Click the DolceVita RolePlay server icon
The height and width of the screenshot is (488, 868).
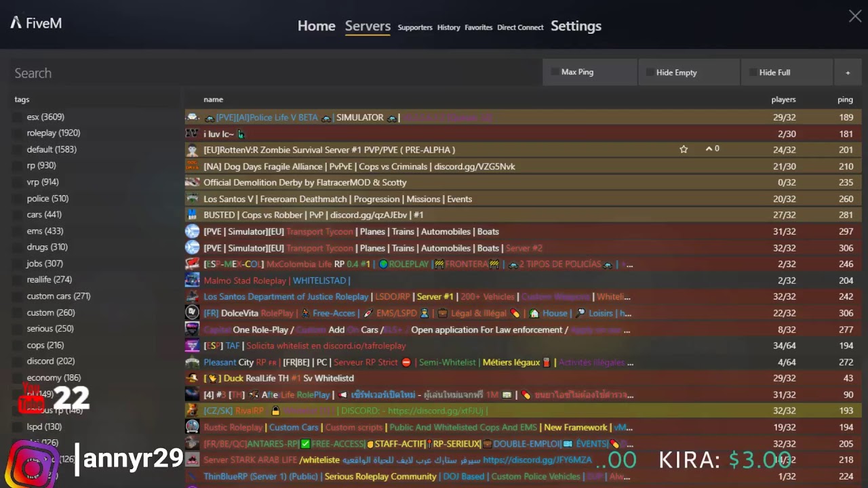pyautogui.click(x=193, y=312)
